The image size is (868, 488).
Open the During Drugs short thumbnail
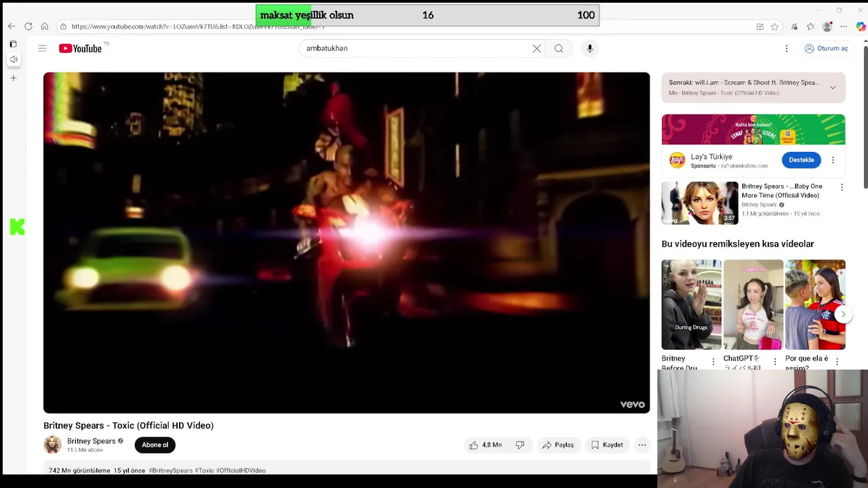point(691,304)
